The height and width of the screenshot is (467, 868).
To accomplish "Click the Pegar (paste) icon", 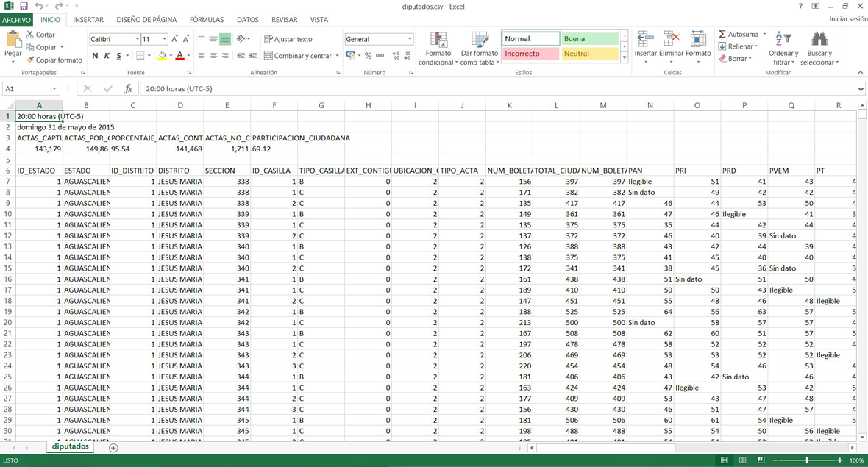I will click(13, 40).
